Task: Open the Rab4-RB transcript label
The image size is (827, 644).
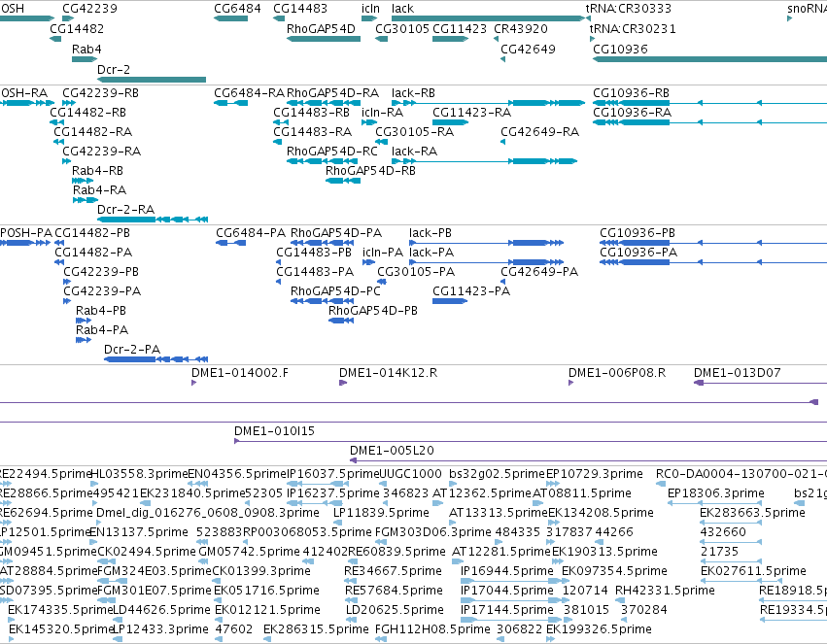Action: pyautogui.click(x=97, y=170)
